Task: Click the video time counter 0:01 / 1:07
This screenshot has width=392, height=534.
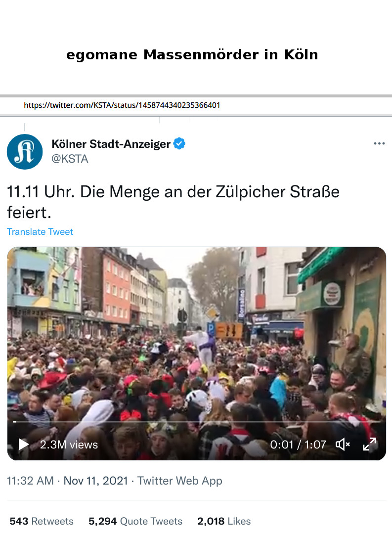Action: click(x=298, y=445)
